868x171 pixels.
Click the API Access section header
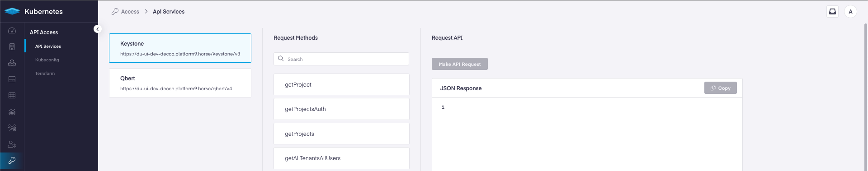click(x=44, y=32)
